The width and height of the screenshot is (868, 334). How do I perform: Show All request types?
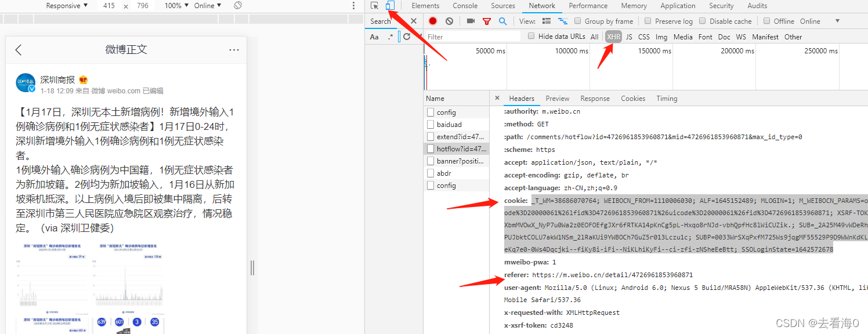594,37
